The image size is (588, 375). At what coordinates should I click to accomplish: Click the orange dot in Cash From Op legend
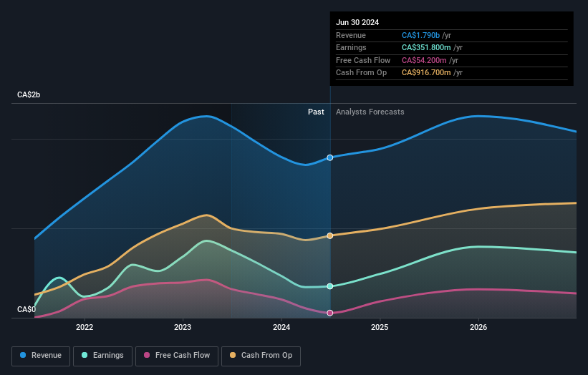click(233, 355)
